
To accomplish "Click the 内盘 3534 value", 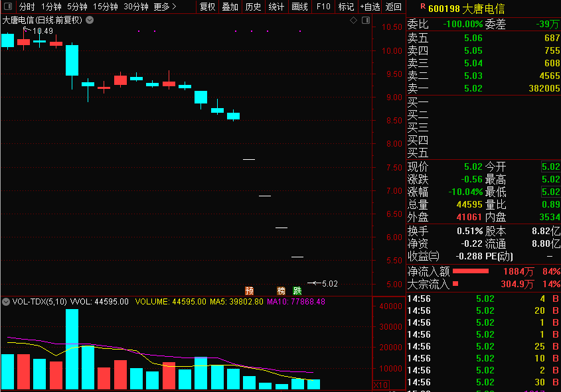I will pos(550,217).
